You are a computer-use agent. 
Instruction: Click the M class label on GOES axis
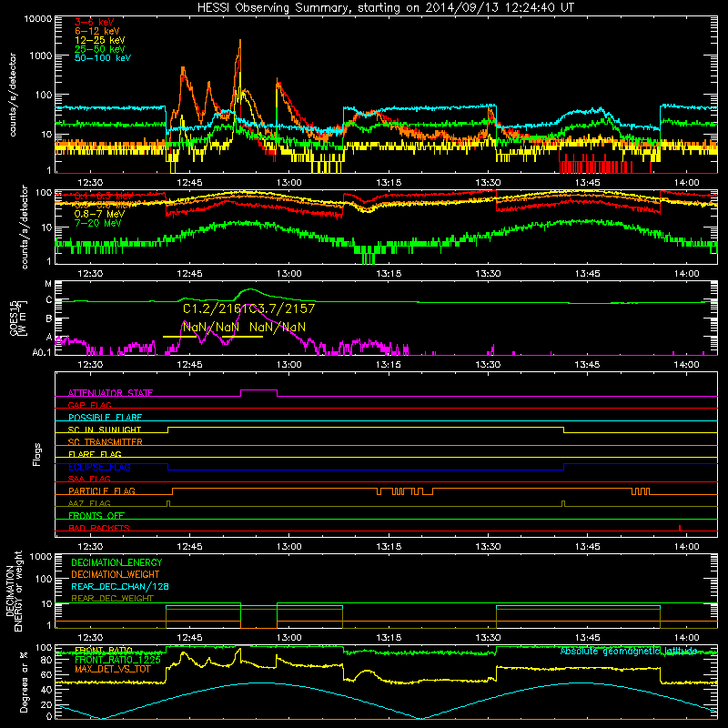48,284
